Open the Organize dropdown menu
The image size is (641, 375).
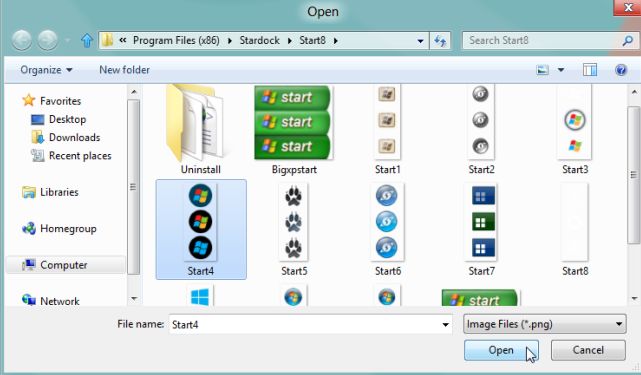pyautogui.click(x=47, y=70)
